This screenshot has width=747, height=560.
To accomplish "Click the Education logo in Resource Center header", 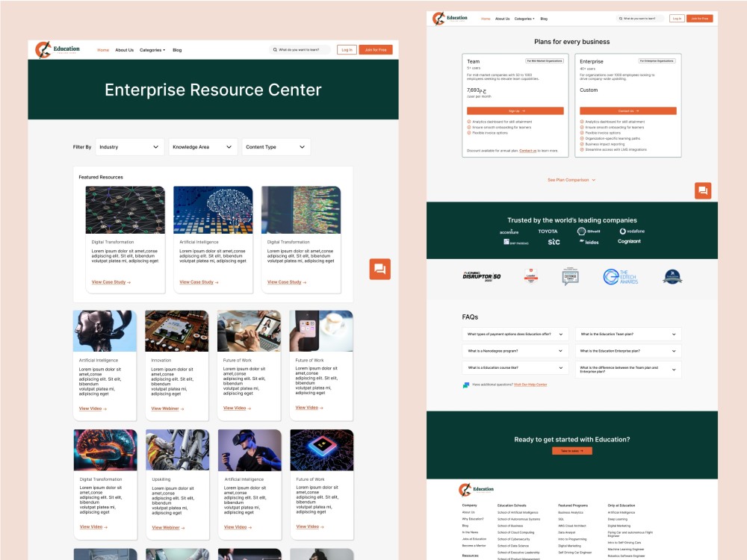I will (x=58, y=49).
